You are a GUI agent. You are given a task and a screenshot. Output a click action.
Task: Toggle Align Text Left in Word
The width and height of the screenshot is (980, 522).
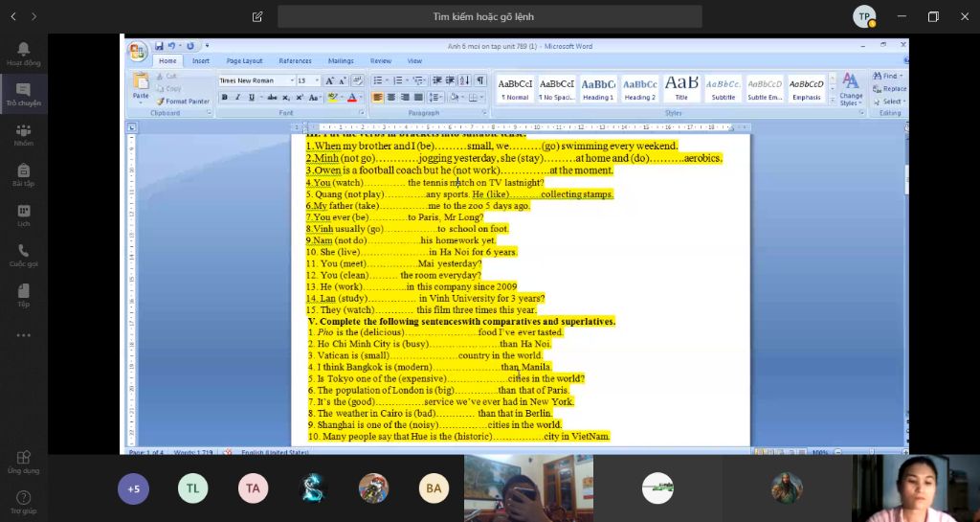coord(377,98)
